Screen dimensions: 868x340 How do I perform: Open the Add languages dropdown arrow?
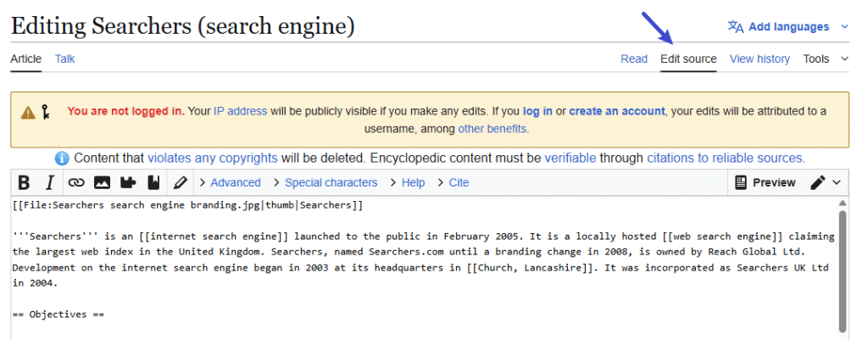(x=844, y=26)
